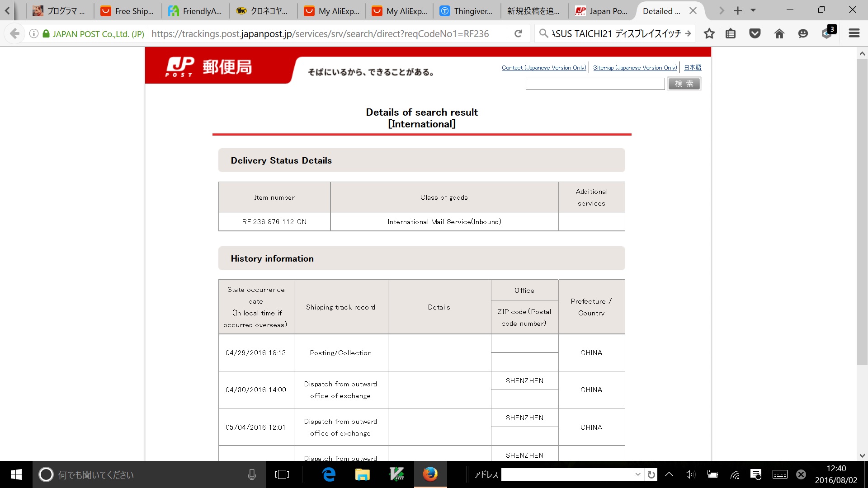This screenshot has height=488, width=868.
Task: Switch to the クロネコヤ... tab
Action: click(x=263, y=11)
